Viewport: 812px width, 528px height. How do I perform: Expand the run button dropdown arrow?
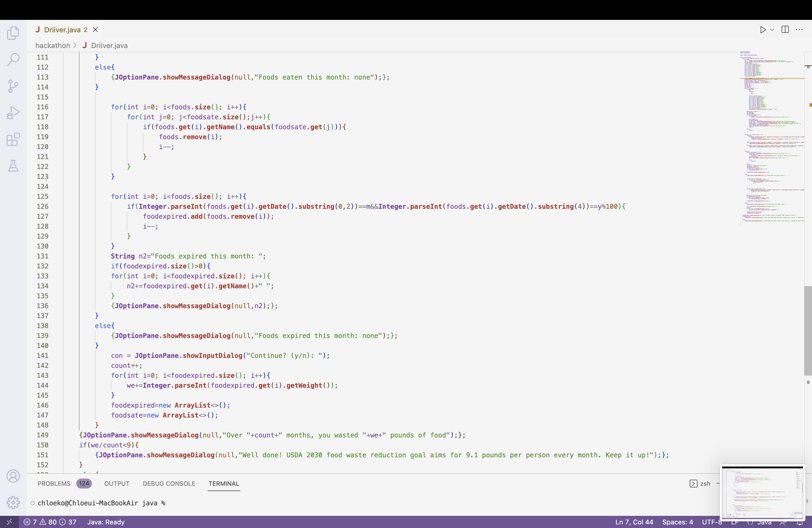[x=772, y=30]
